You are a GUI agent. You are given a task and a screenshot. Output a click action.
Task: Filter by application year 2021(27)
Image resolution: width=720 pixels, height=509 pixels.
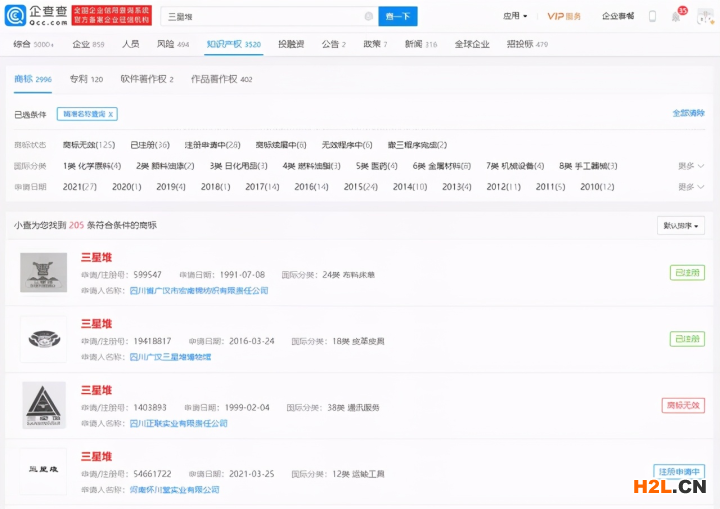(79, 187)
